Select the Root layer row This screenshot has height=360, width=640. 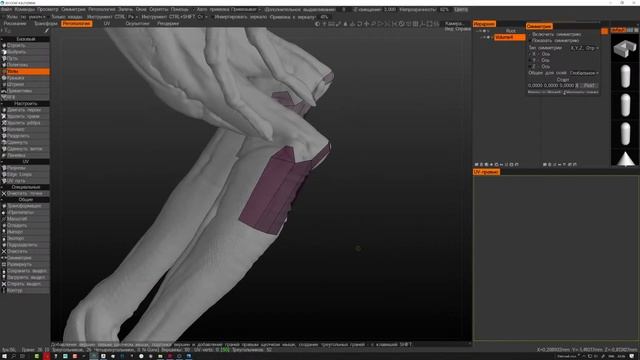pos(510,31)
